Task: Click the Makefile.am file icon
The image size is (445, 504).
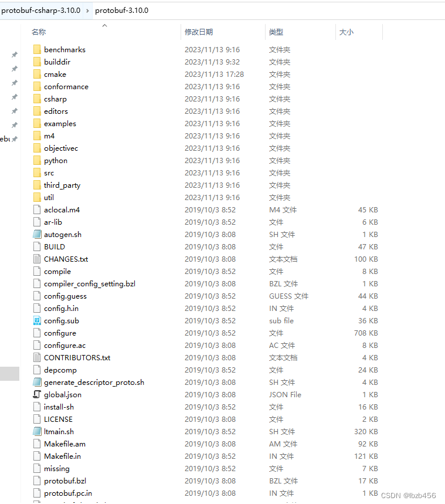Action: (37, 444)
